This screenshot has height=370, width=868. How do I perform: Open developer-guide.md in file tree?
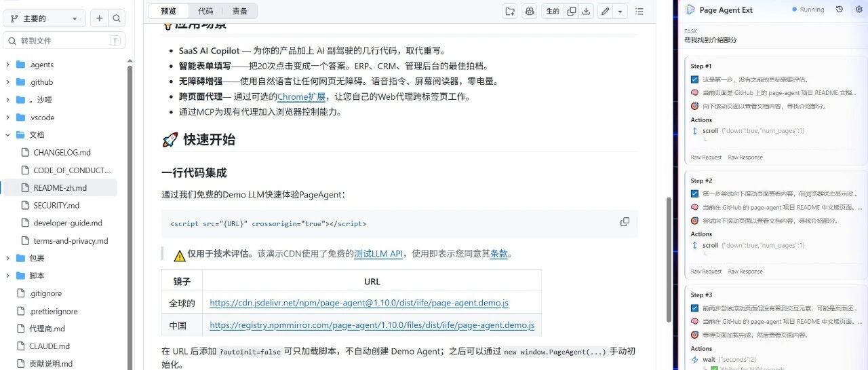tap(68, 223)
